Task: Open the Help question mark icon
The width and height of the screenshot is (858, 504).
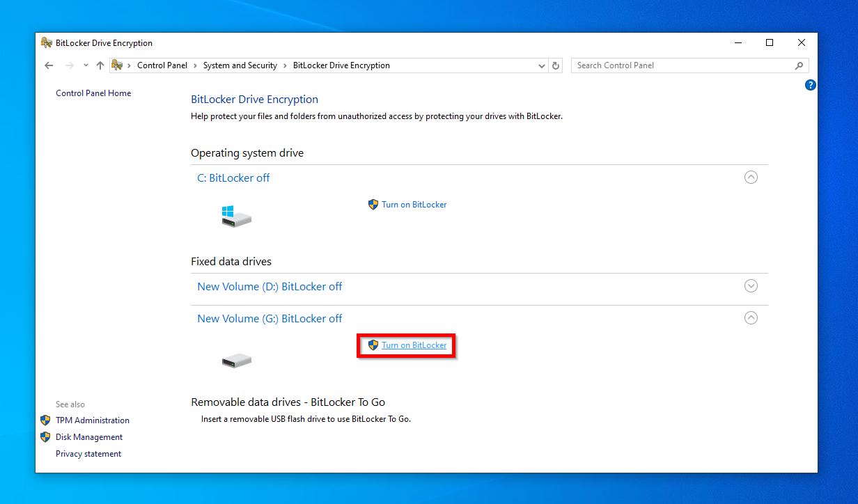Action: coord(810,85)
